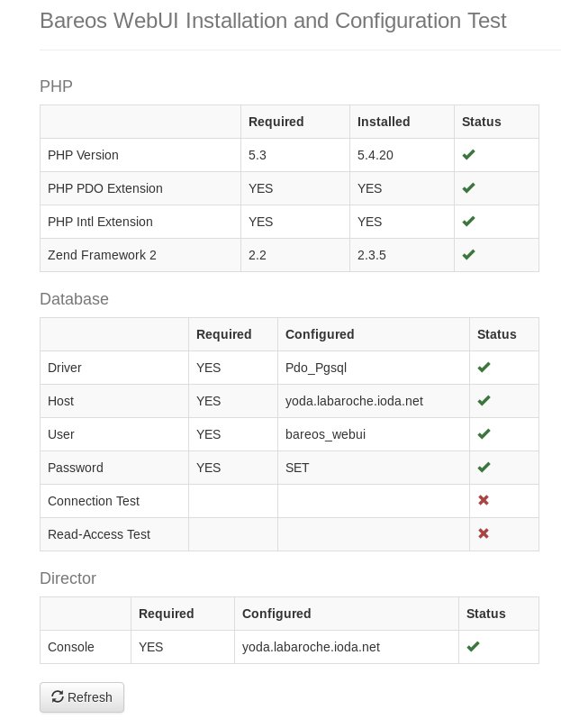Image resolution: width=561 pixels, height=728 pixels.
Task: Click the red X for Read-Access Test
Action: coord(484,533)
